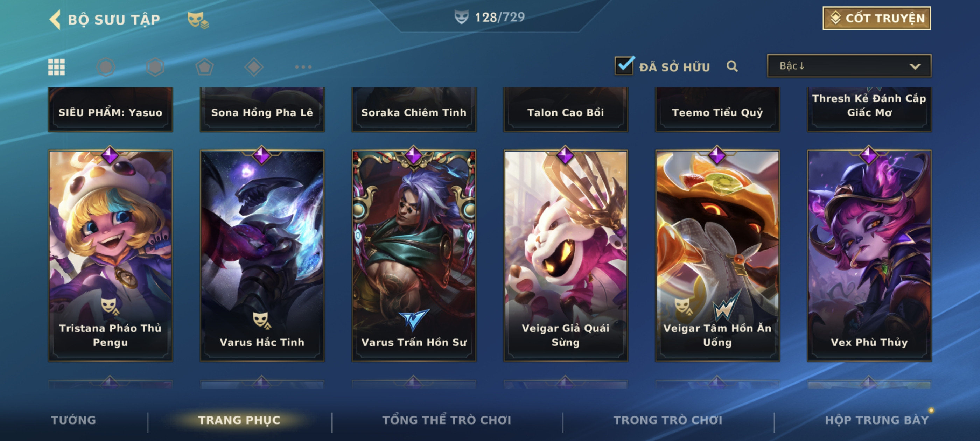Filter skins by pentagon rarity icon
The width and height of the screenshot is (980, 441).
click(x=205, y=67)
